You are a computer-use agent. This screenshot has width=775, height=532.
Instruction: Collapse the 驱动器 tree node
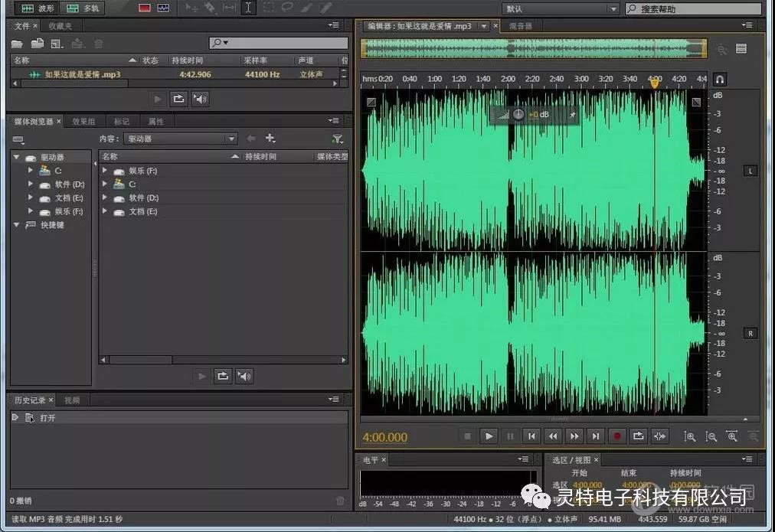coord(16,157)
